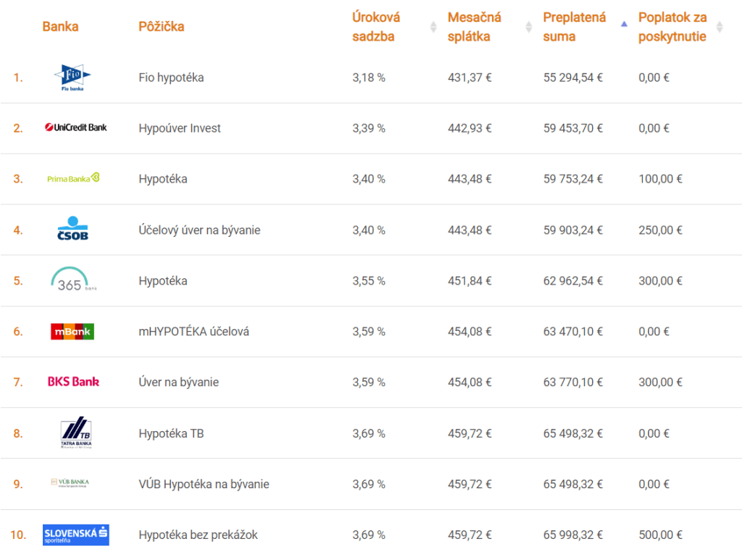Screen dimensions: 742x560
Task: Select the Hypotéka bez prekážok row
Action: (x=198, y=535)
